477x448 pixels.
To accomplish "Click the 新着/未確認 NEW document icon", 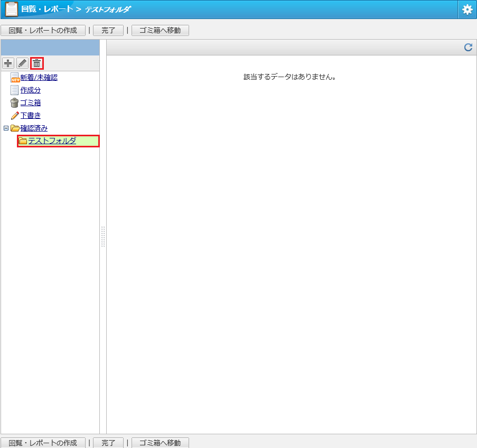I will coord(15,78).
